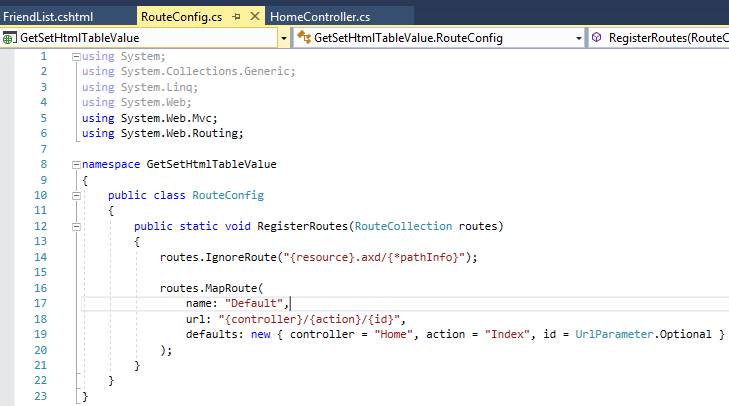Image resolution: width=729 pixels, height=406 pixels.
Task: Click the project icon beside GetSetHtmlTableValue
Action: click(9, 38)
